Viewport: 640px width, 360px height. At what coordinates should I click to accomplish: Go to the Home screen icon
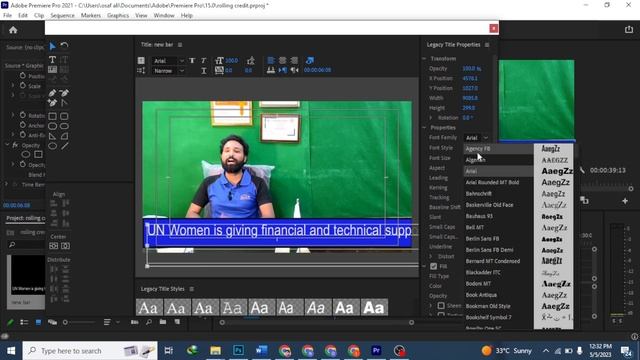(13, 30)
